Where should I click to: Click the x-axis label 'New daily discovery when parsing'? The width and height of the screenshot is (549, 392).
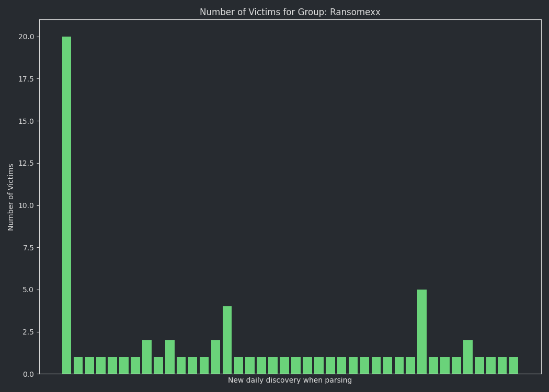pos(290,380)
